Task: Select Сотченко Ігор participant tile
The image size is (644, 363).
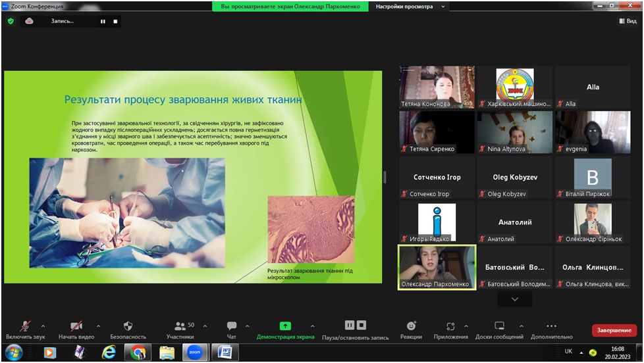Action: point(437,177)
